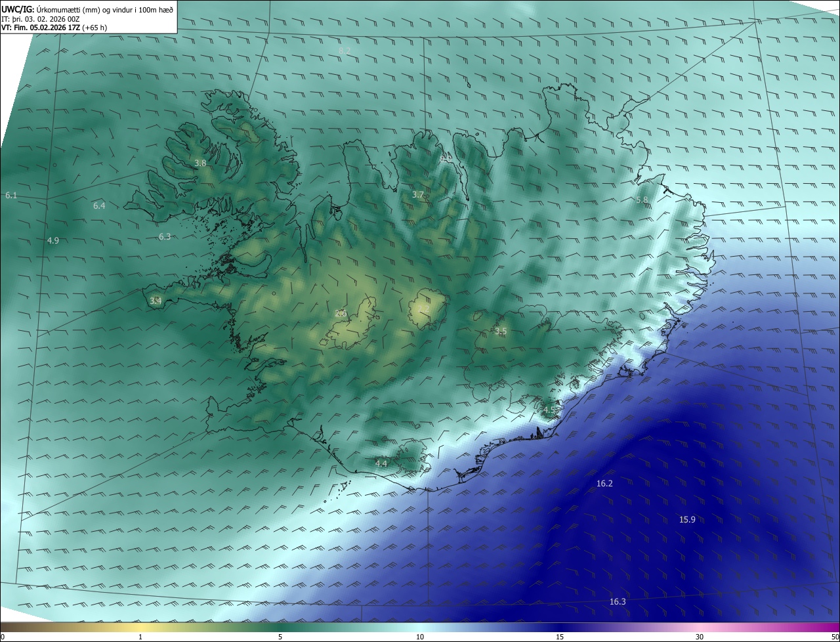Click the 30 tick on the color scale
This screenshot has height=642, width=840.
(700, 637)
